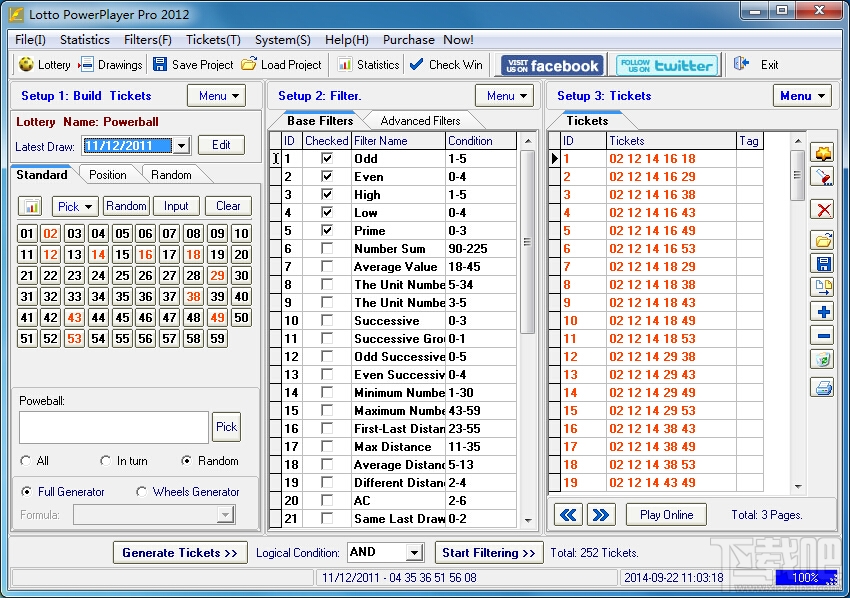The width and height of the screenshot is (850, 598).
Task: Switch to the Advanced Filters tab
Action: click(x=420, y=121)
